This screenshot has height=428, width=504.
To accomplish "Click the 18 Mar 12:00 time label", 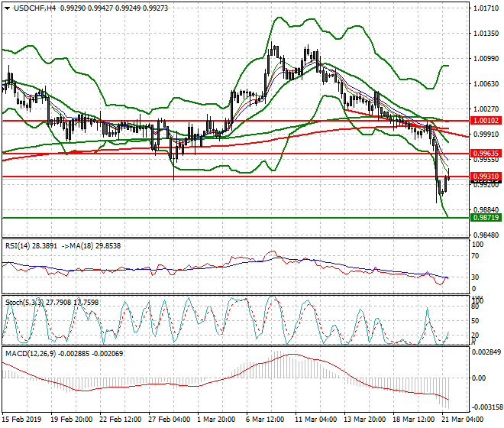I will click(x=413, y=420).
